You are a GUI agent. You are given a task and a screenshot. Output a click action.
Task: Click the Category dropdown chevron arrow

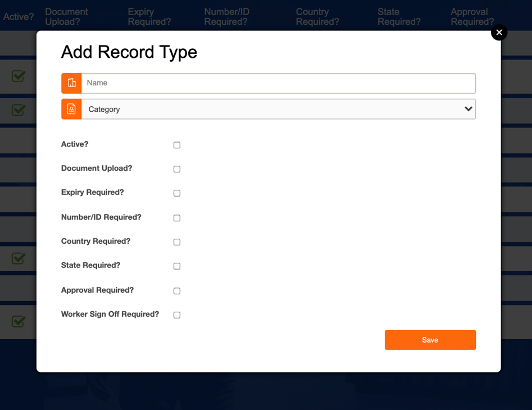click(x=468, y=109)
